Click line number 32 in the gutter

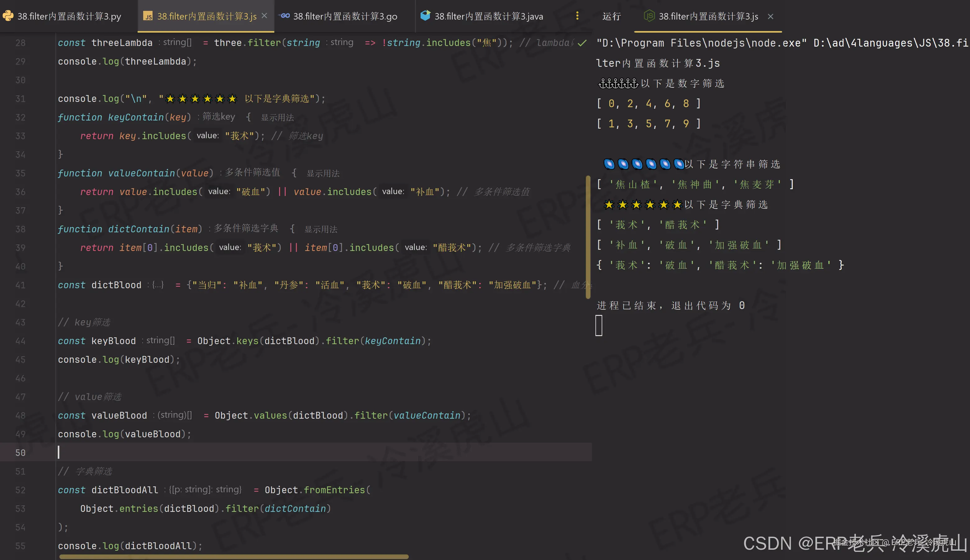20,117
